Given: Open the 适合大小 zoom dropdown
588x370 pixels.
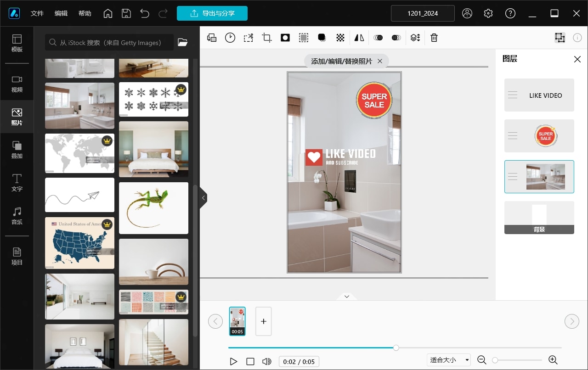Looking at the screenshot, I should click(448, 360).
